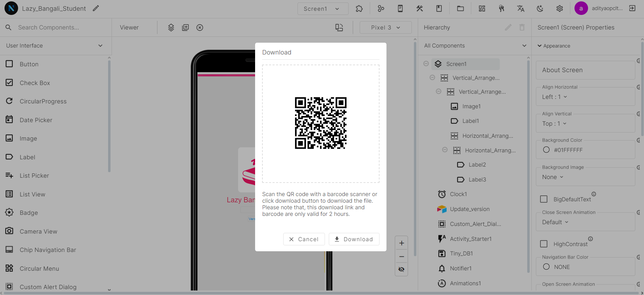Open the extensions puzzle icon
644x295 pixels.
pos(359,9)
